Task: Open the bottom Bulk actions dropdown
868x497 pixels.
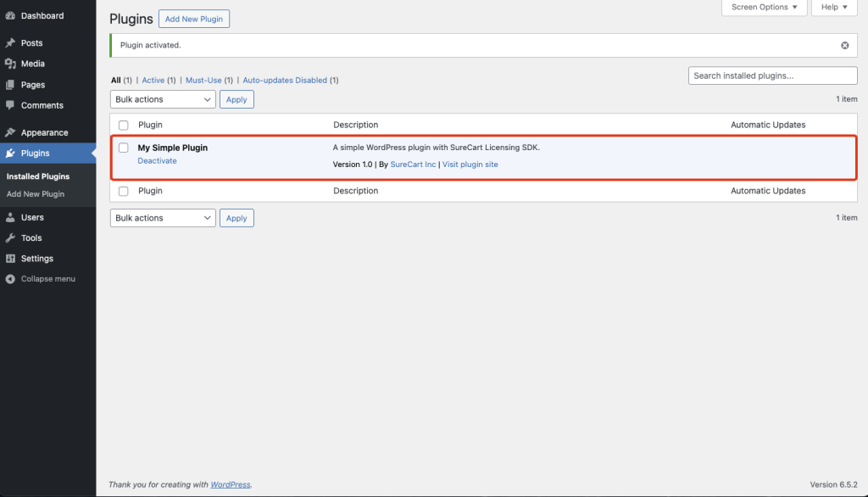Action: coord(163,218)
